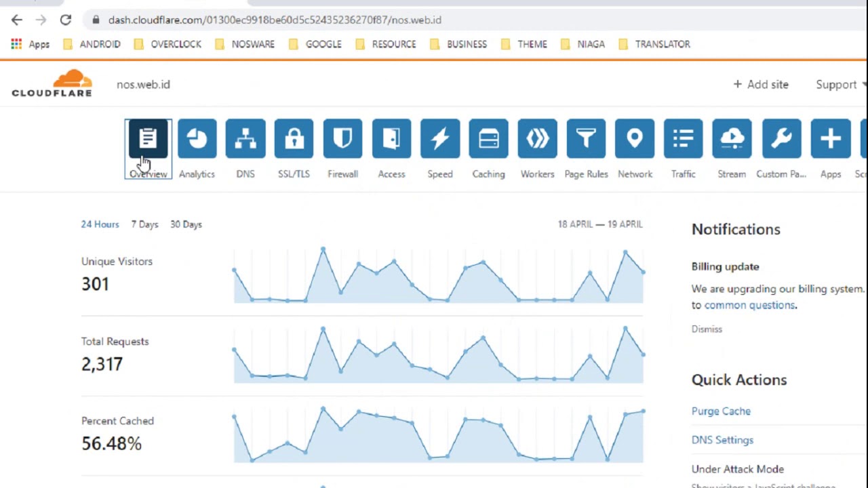Image resolution: width=868 pixels, height=488 pixels.
Task: Open the Traffic list icon
Action: tap(683, 139)
